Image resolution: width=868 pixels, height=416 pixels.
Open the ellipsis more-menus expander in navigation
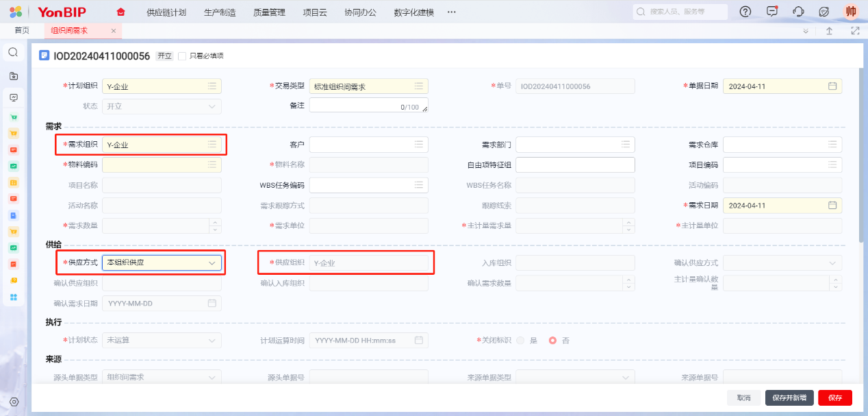tap(451, 12)
